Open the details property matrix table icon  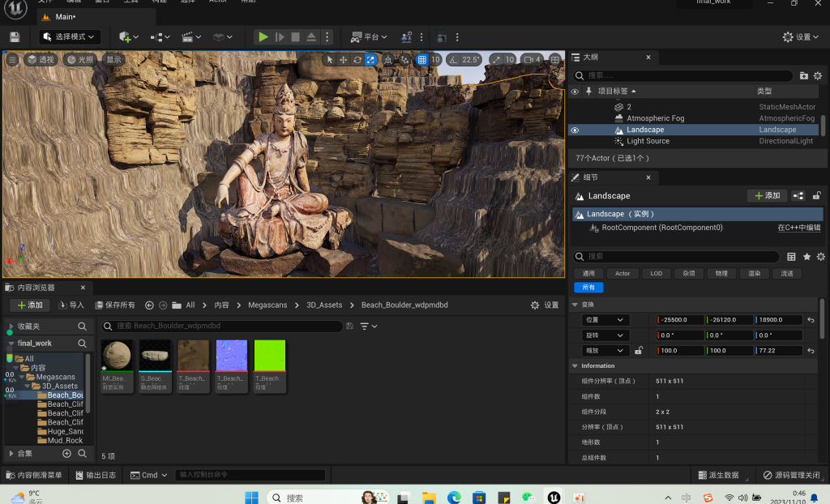791,257
